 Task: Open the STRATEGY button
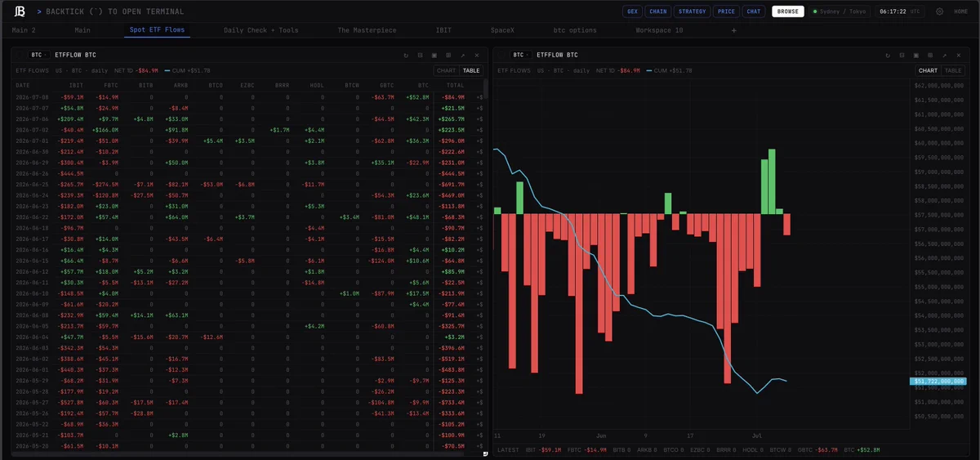click(x=692, y=11)
